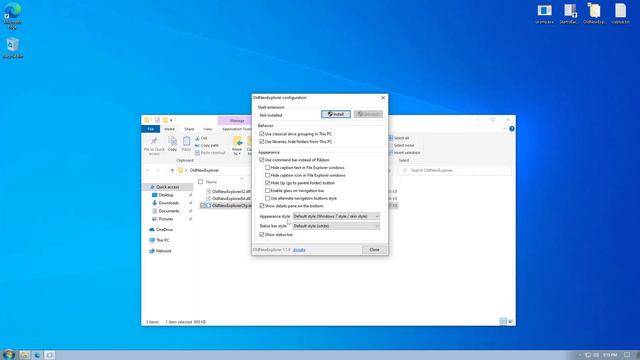The image size is (640, 360).
Task: Click the Install shell extension button
Action: coord(336,114)
